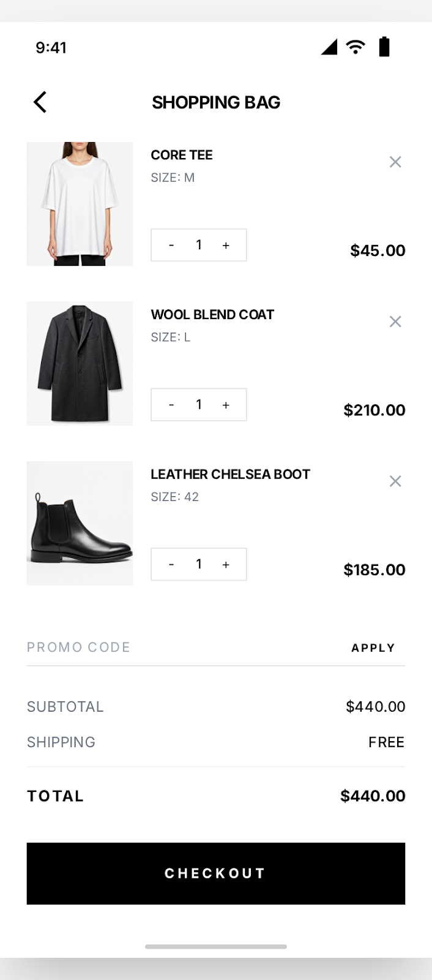432x980 pixels.
Task: Decrease Core Tee quantity with minus
Action: 171,245
